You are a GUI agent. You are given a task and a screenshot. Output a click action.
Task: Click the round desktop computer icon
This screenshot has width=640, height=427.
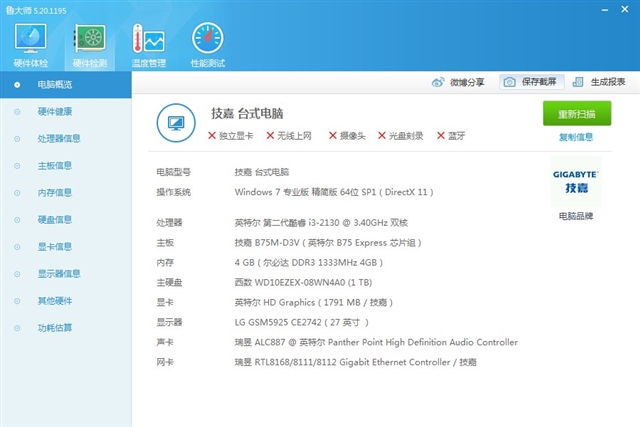[176, 123]
